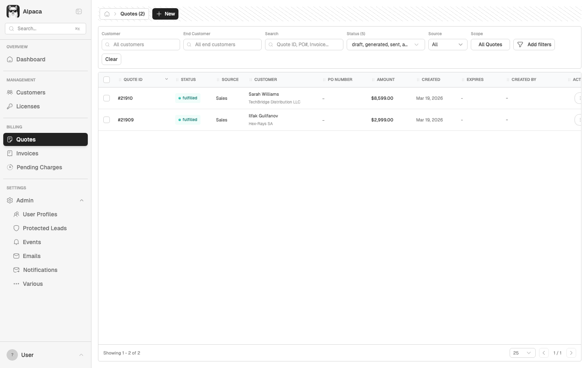The height and width of the screenshot is (368, 588).
Task: Create a New quote
Action: click(x=165, y=14)
